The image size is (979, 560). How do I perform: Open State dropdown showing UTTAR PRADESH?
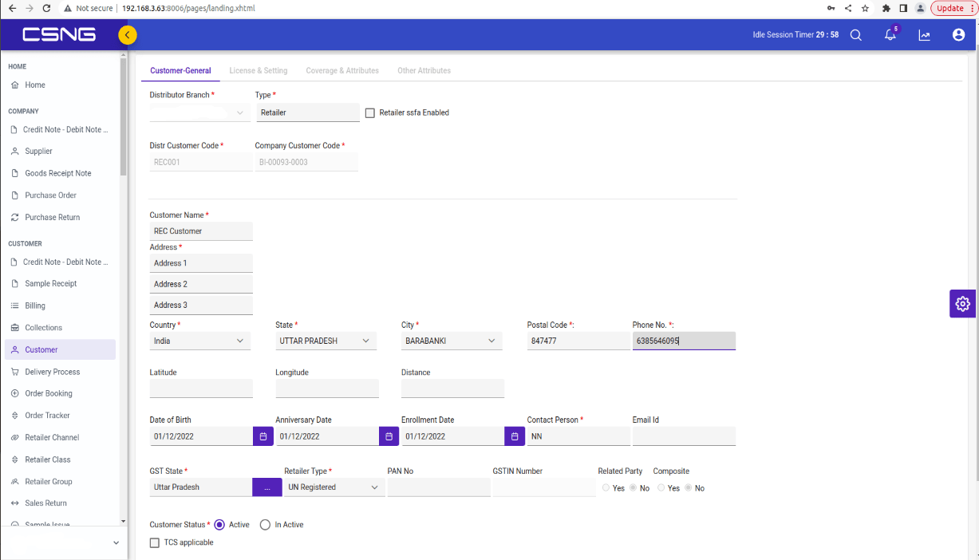tap(326, 341)
